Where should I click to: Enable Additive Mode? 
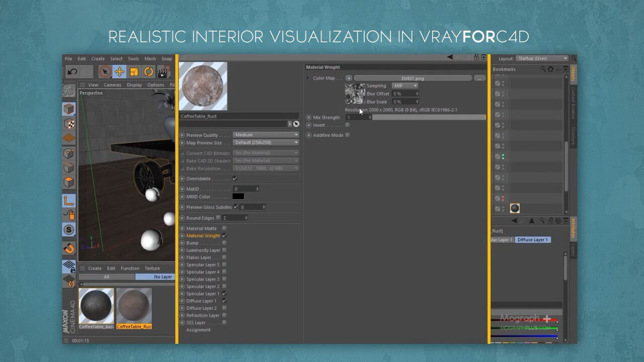pos(348,135)
